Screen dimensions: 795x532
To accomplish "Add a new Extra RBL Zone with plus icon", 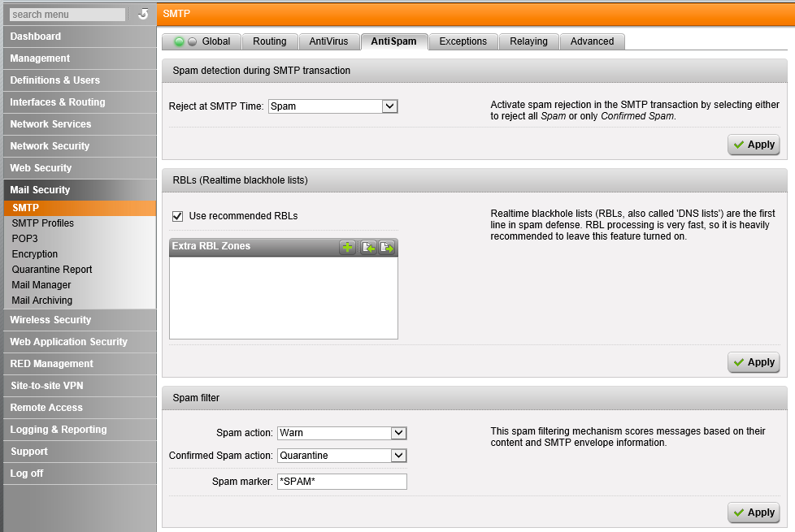I will click(x=347, y=247).
